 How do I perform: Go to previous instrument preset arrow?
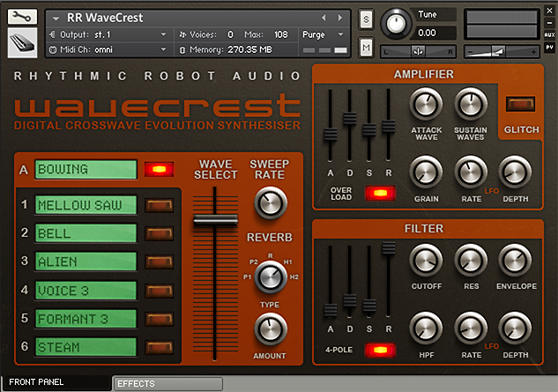coord(324,18)
